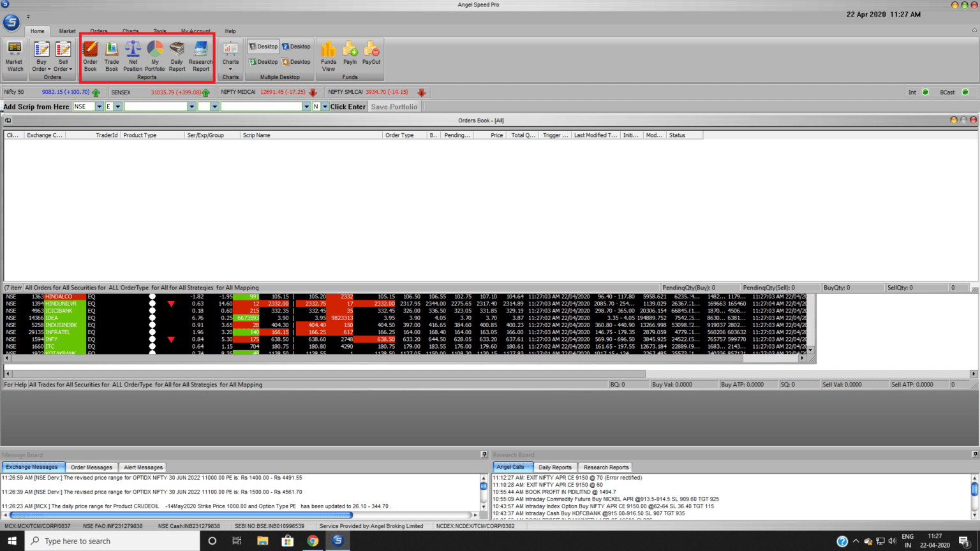
Task: Check the BCast broadcast status indicator
Action: pyautogui.click(x=965, y=92)
